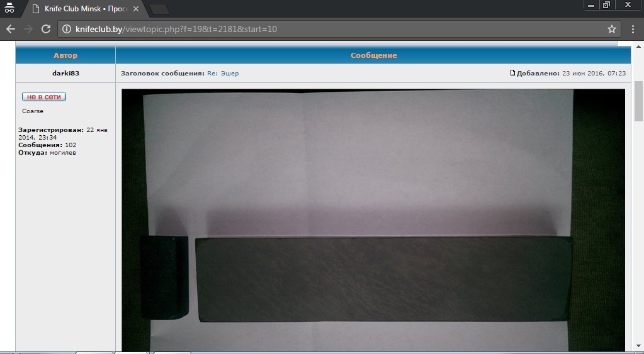The height and width of the screenshot is (354, 644).
Task: Bookmark this page with the star icon
Action: [x=611, y=29]
